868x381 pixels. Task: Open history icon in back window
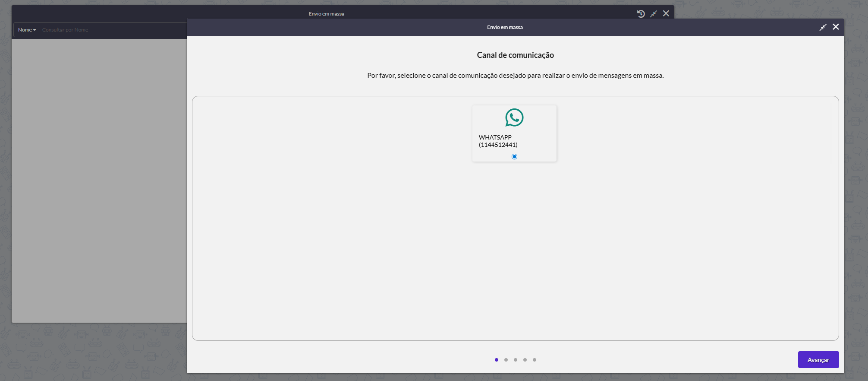(641, 14)
